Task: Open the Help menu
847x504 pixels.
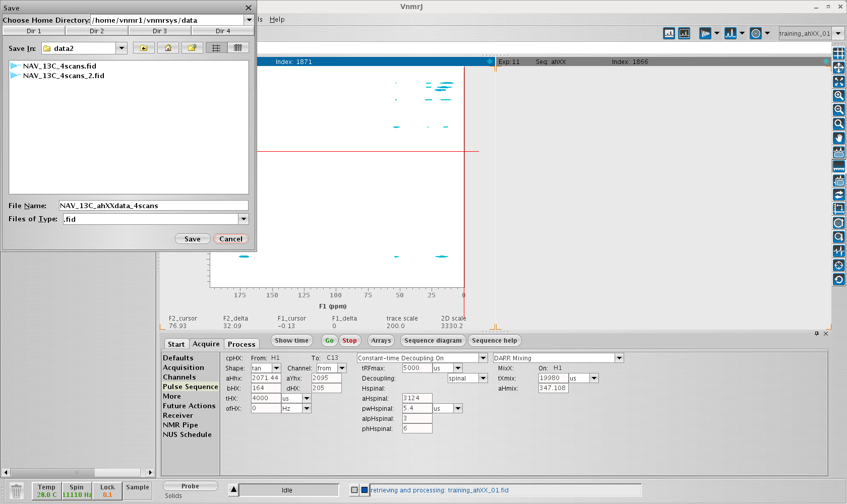Action: tap(277, 20)
